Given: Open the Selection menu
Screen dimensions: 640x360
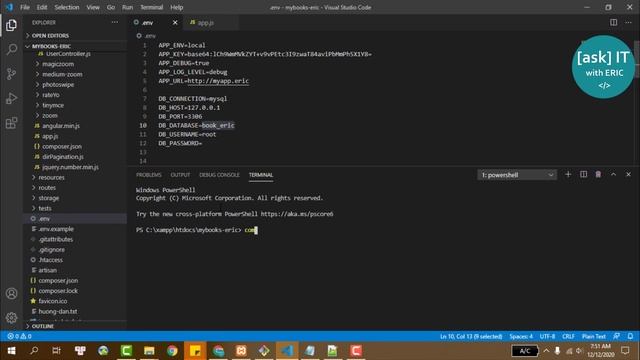Looking at the screenshot, I should 67,7.
